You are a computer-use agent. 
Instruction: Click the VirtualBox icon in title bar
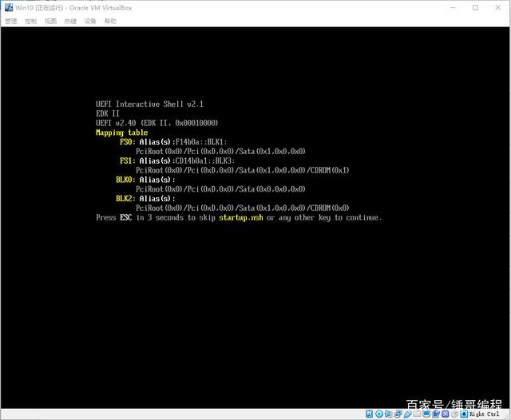click(9, 7)
